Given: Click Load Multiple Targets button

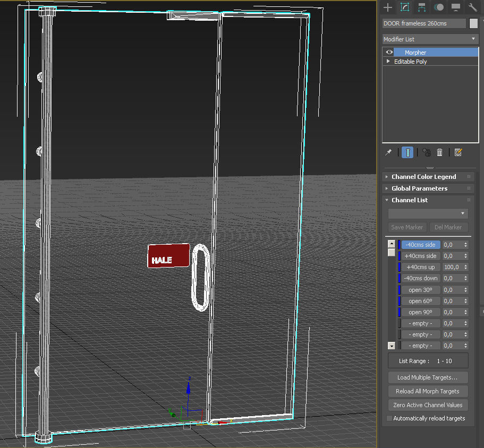Looking at the screenshot, I should [x=428, y=377].
